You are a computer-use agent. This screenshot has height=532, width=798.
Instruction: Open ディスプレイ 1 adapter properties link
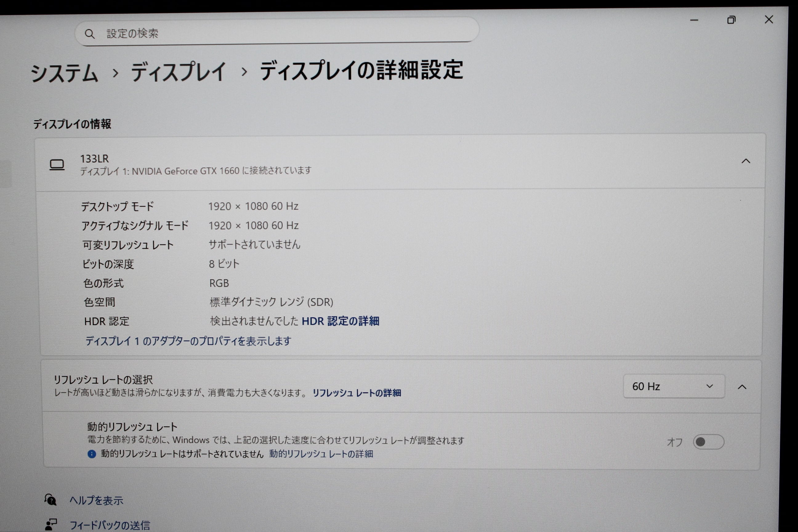(x=188, y=341)
